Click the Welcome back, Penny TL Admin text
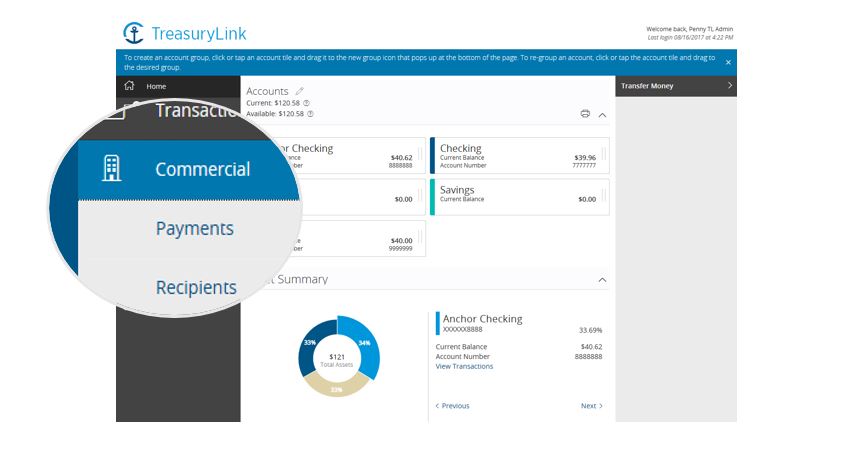845x466 pixels. point(689,29)
